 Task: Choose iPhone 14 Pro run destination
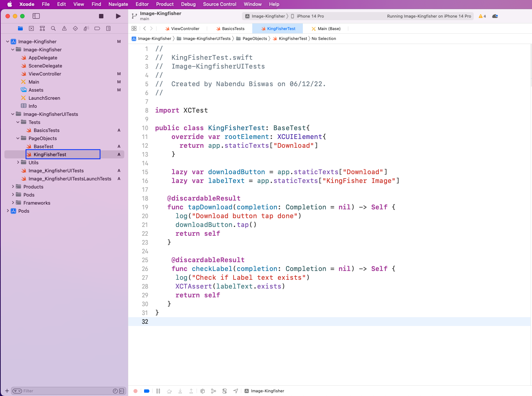307,16
